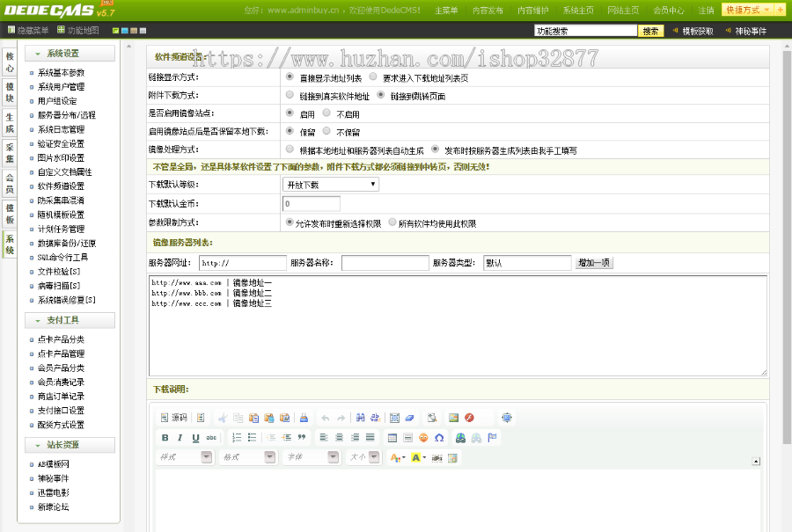Viewport: 792px width, 532px height.
Task: Open the 样式 style dropdown
Action: point(185,457)
